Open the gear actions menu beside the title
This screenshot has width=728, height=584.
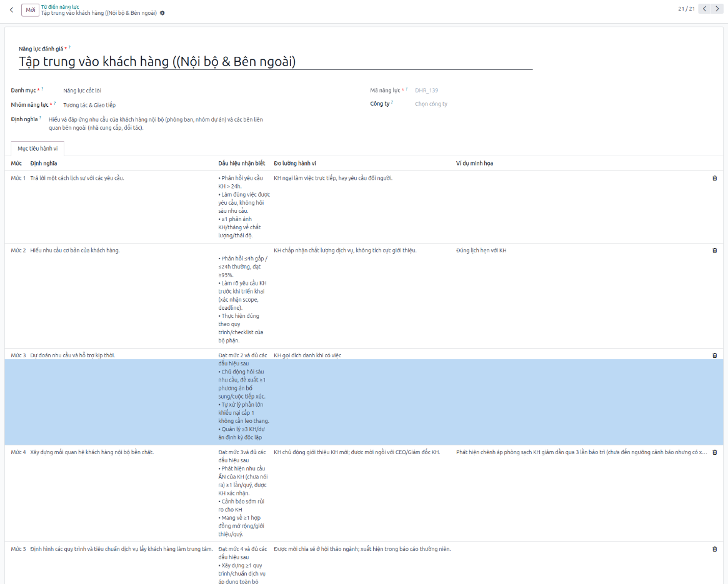(162, 13)
